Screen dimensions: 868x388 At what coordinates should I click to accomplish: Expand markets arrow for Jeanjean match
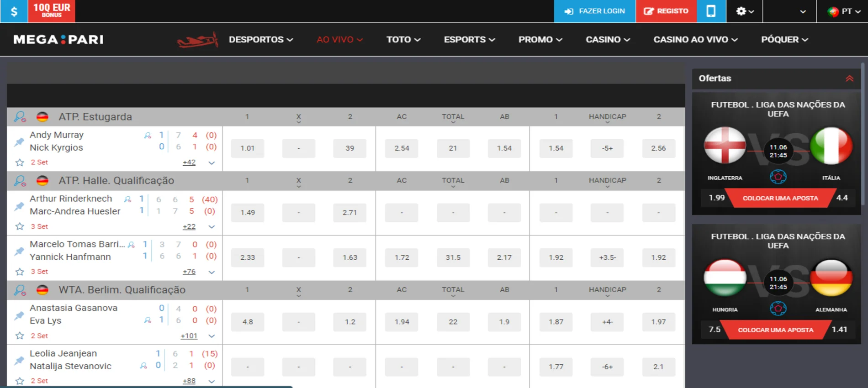tap(212, 381)
